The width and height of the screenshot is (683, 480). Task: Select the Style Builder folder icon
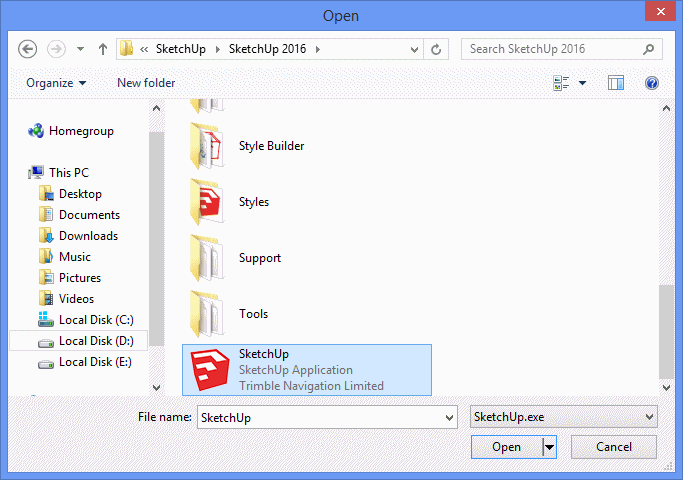click(x=207, y=146)
